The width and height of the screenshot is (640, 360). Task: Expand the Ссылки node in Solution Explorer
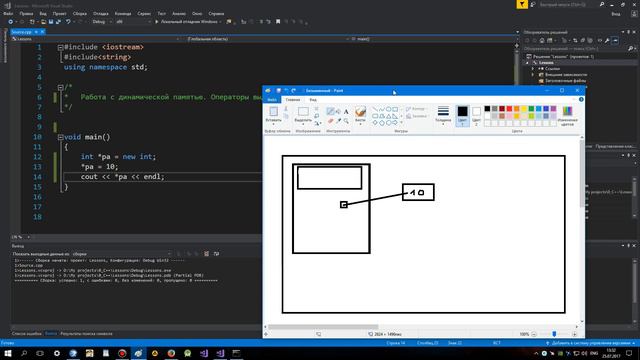(533, 69)
